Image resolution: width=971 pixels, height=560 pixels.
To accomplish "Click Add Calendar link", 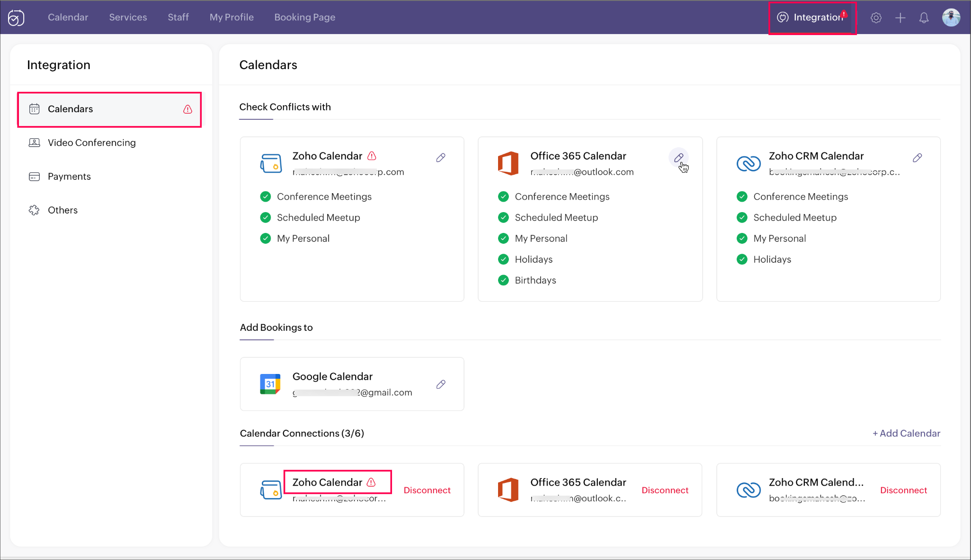I will tap(906, 433).
